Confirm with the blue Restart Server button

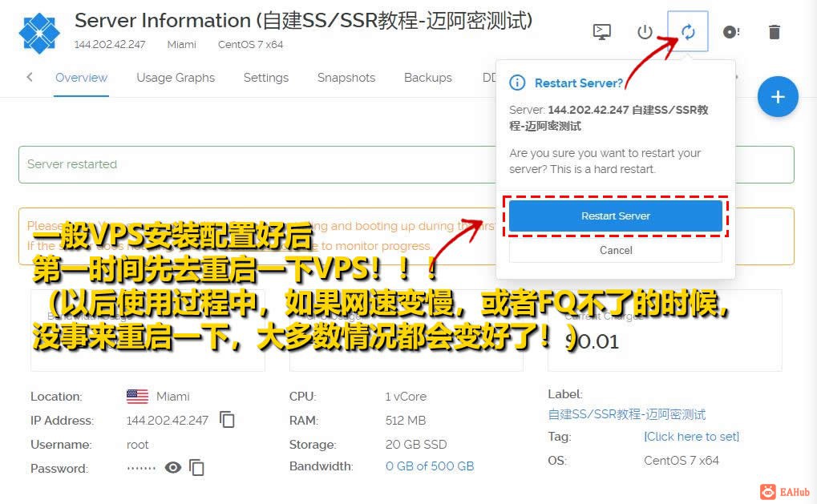point(615,216)
